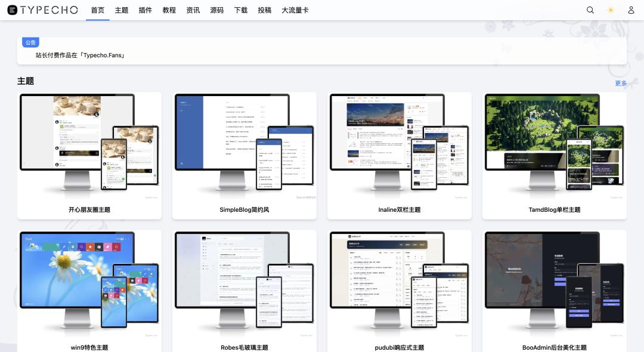The width and height of the screenshot is (644, 352).
Task: Open the 大流量卡 menu item
Action: 295,10
